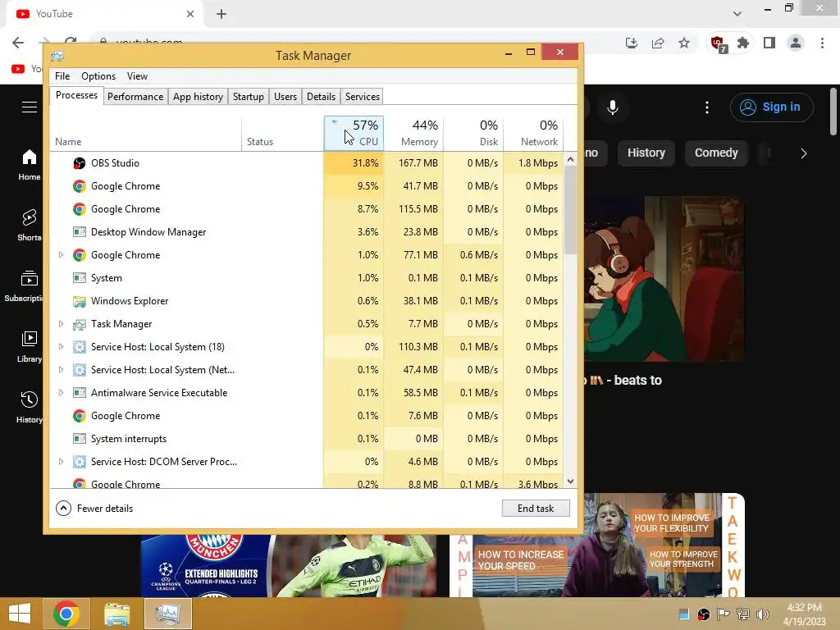Open Chrome tab search dropdown arrow
The height and width of the screenshot is (630, 840).
[737, 14]
